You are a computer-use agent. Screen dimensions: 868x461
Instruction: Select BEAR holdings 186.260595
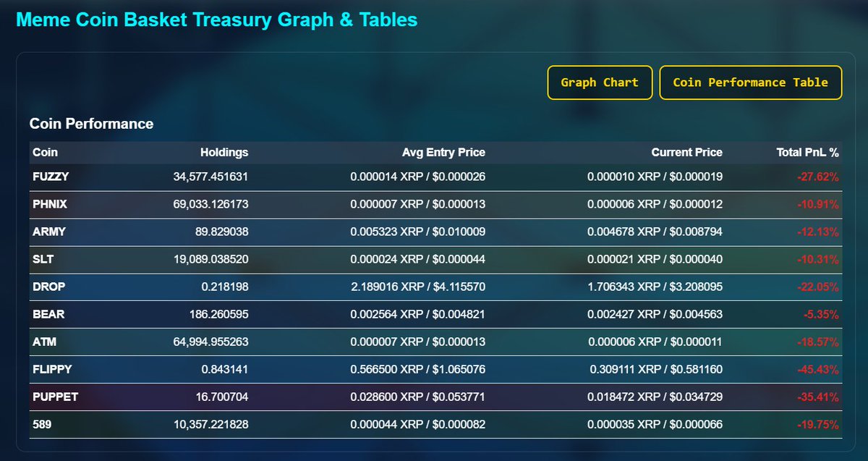click(x=218, y=314)
